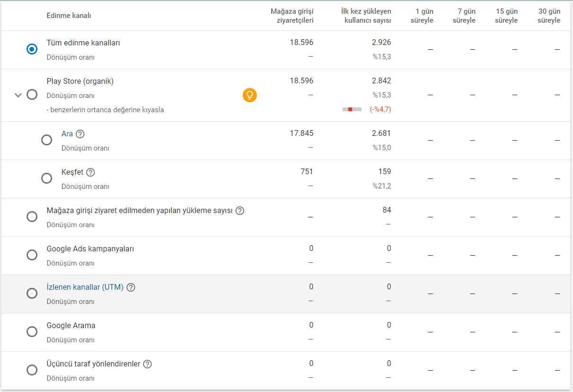Click İlk kez yükleyen kullanıcı sayısı header
Viewport: 573px width, 392px height.
pyautogui.click(x=366, y=16)
